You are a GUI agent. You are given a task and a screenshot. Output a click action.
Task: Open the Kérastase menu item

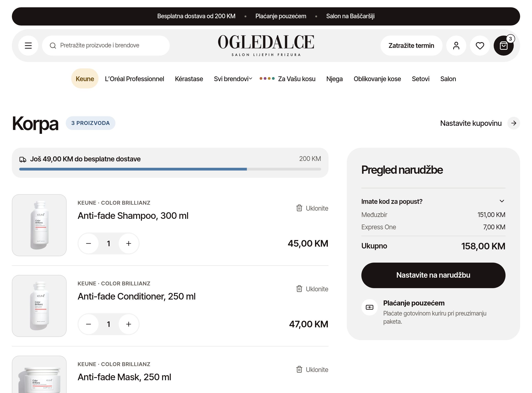189,79
